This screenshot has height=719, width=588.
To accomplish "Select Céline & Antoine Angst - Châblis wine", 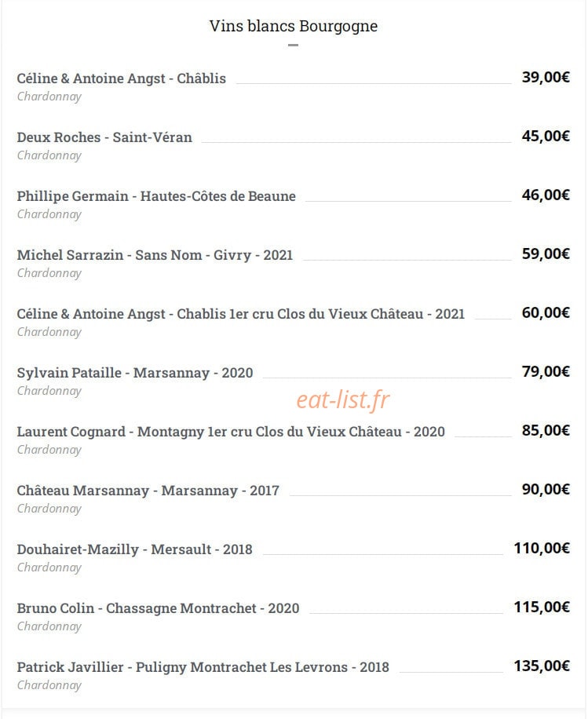I will point(122,78).
